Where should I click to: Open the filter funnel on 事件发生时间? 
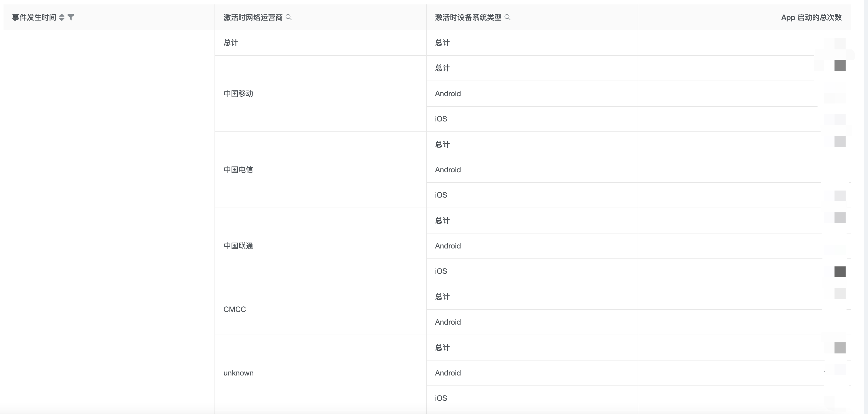pos(71,17)
